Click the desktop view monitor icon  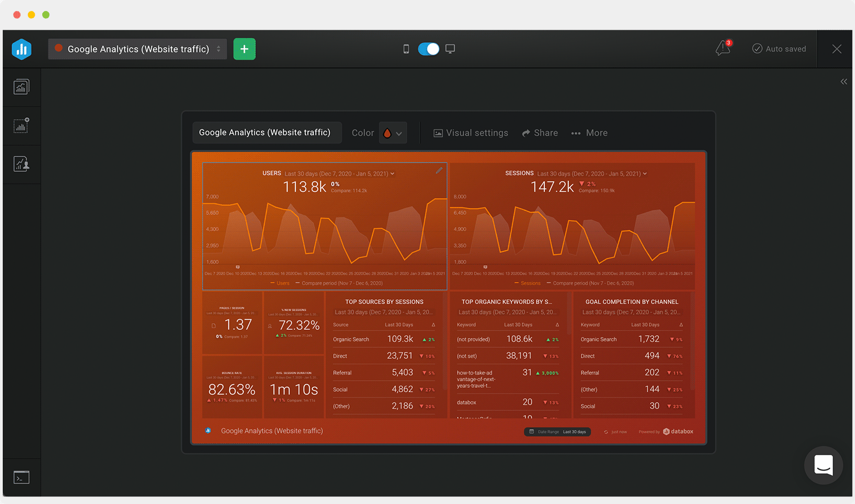point(450,49)
